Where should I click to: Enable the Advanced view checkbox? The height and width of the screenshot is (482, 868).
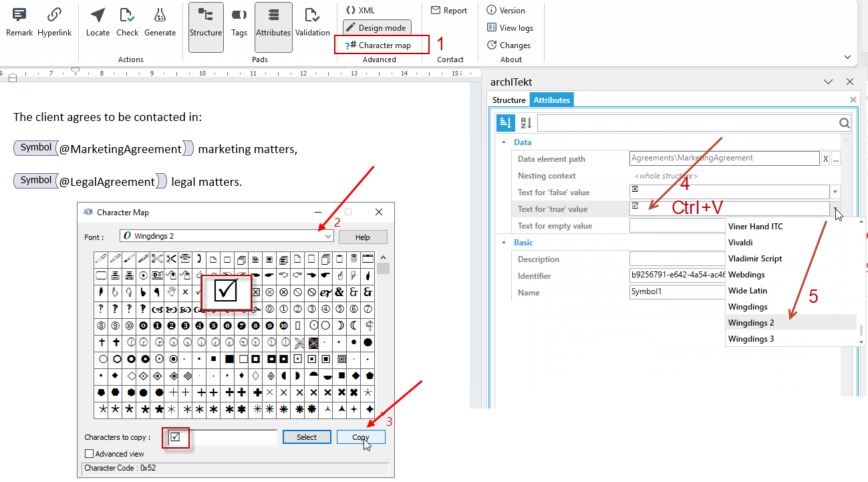coord(90,454)
